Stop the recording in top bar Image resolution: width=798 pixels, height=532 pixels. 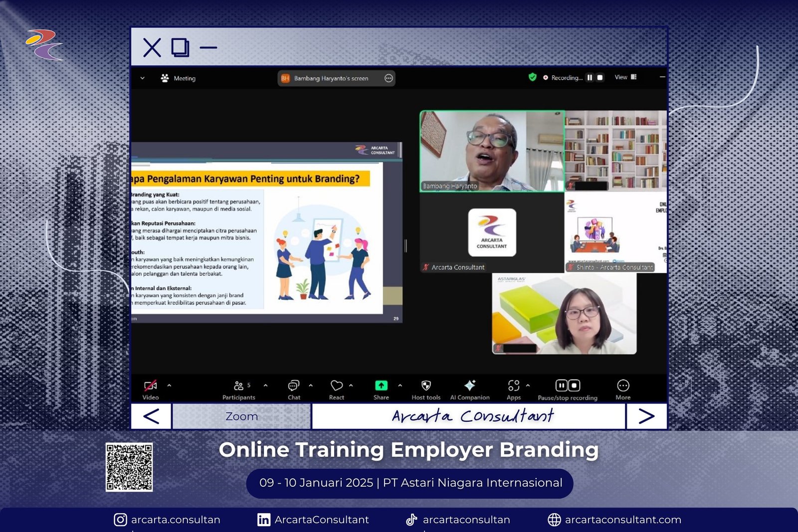point(600,78)
